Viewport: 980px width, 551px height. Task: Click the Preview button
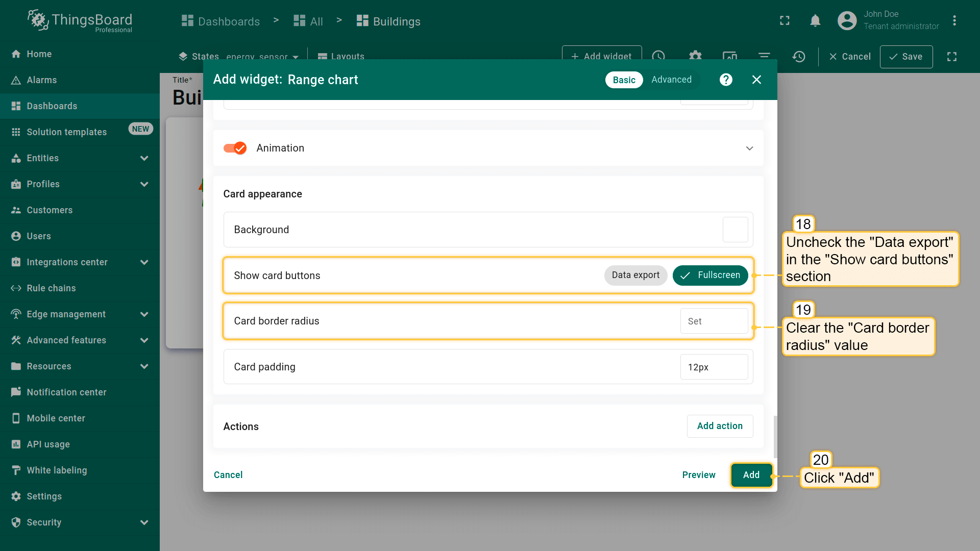698,475
